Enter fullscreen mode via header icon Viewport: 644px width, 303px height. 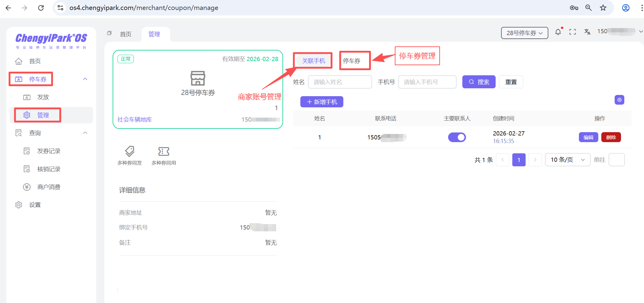[x=572, y=32]
